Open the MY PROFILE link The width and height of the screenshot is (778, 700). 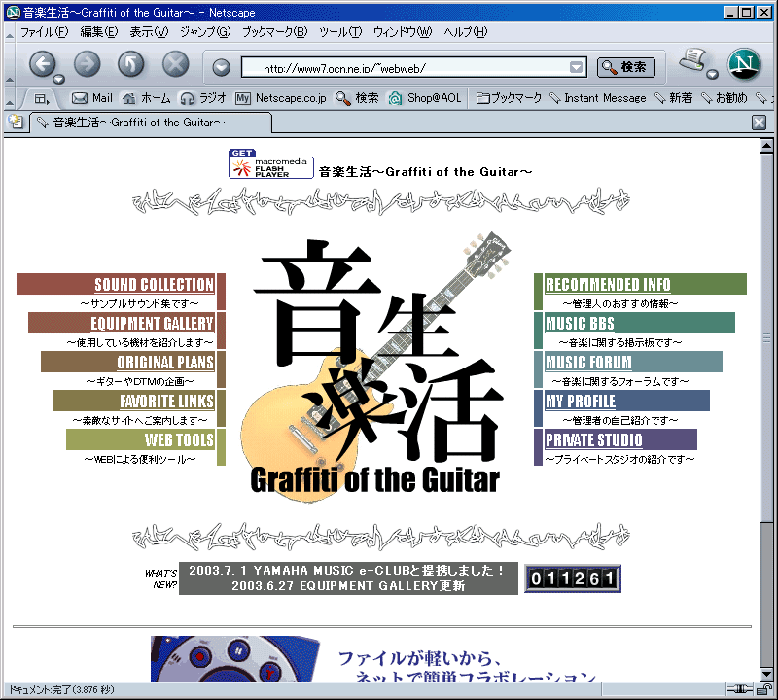click(581, 401)
